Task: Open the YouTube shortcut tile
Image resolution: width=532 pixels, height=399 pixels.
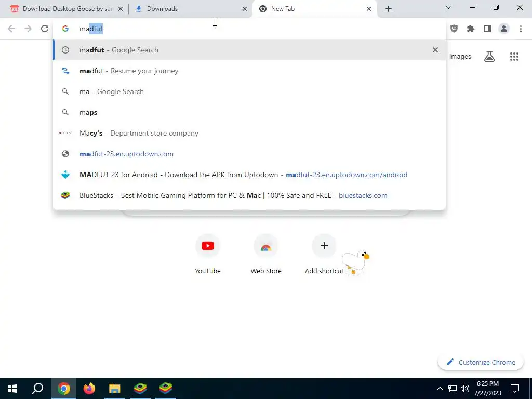Action: (x=208, y=254)
